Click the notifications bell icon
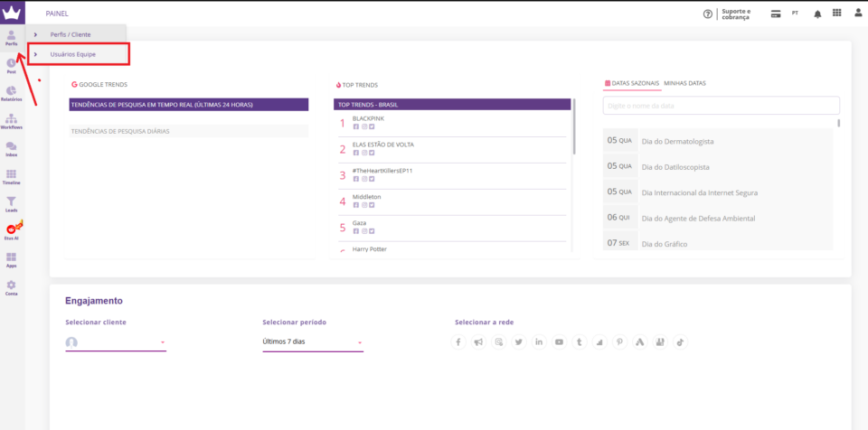 817,14
